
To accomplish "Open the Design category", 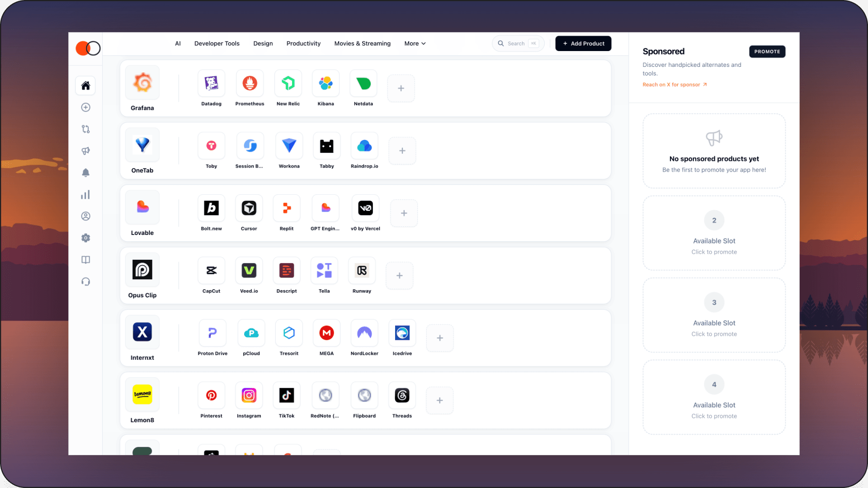I will (x=263, y=43).
